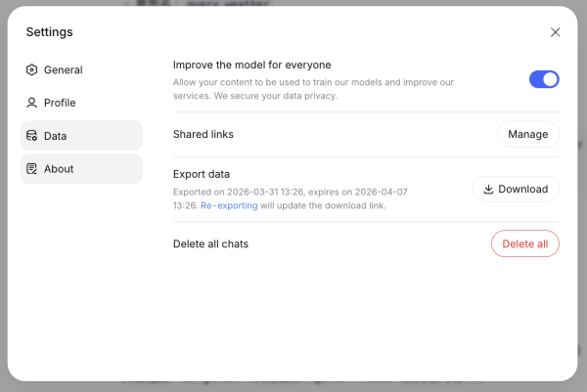Open the General settings tab
Image resolution: width=587 pixels, height=392 pixels.
63,70
